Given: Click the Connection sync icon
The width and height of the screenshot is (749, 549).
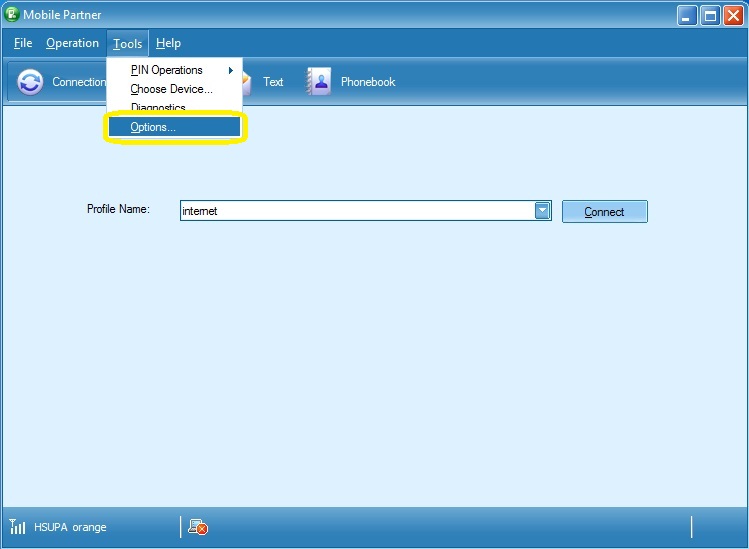Looking at the screenshot, I should click(30, 82).
